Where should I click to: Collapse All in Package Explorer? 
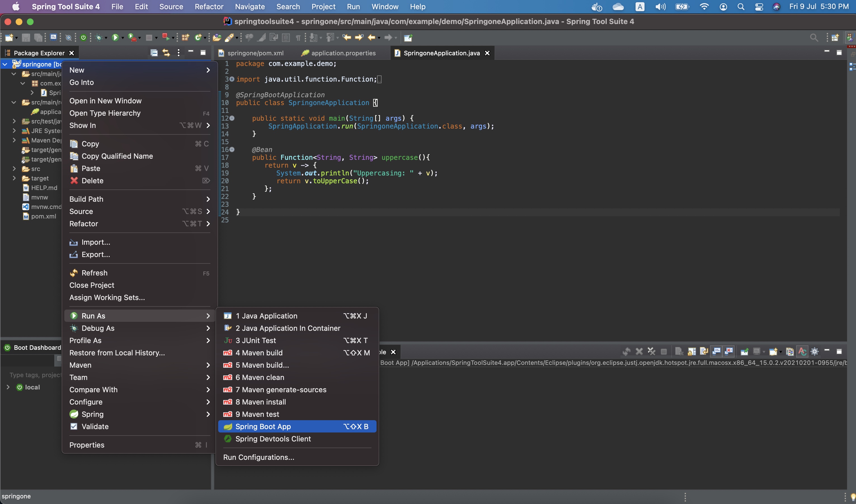[x=154, y=53]
